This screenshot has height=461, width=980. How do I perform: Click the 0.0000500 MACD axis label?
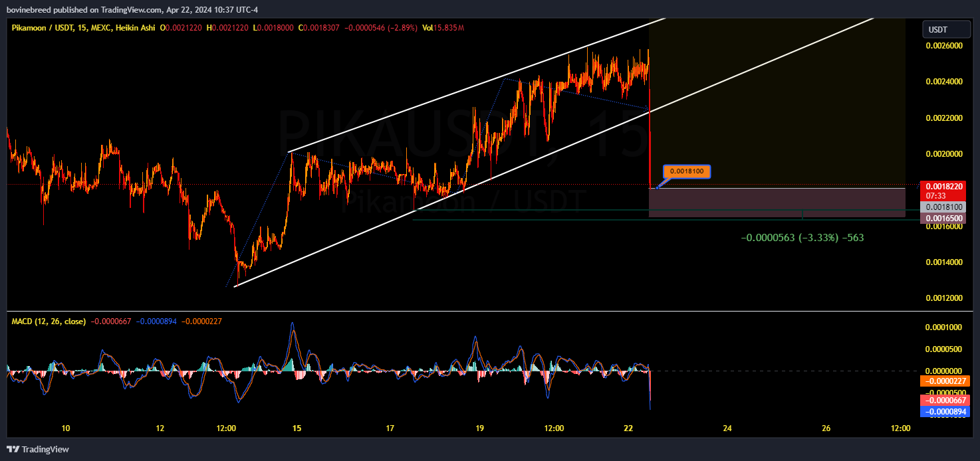944,349
